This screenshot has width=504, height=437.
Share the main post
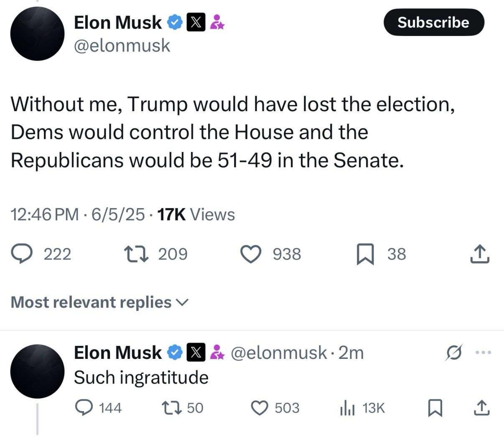pos(480,254)
